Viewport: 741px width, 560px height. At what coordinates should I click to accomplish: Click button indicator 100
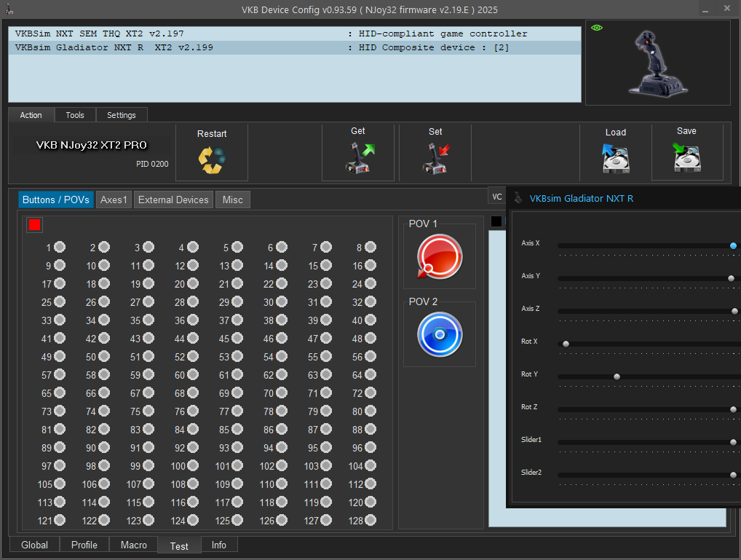(193, 465)
